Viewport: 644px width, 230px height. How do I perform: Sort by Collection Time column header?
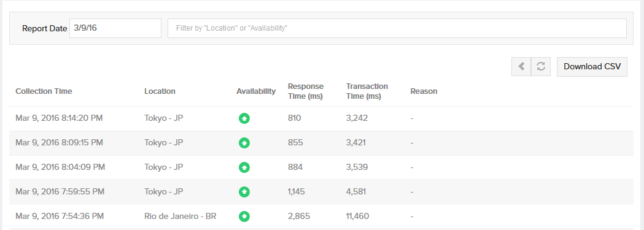pyautogui.click(x=44, y=91)
